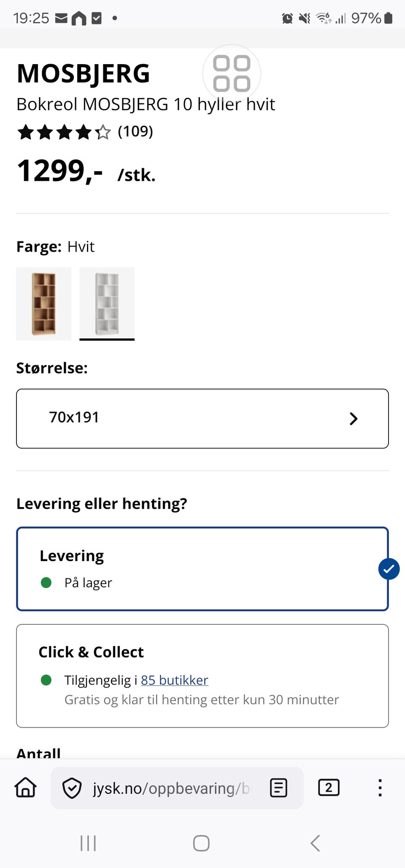Open the (109) reviews count

(x=135, y=131)
